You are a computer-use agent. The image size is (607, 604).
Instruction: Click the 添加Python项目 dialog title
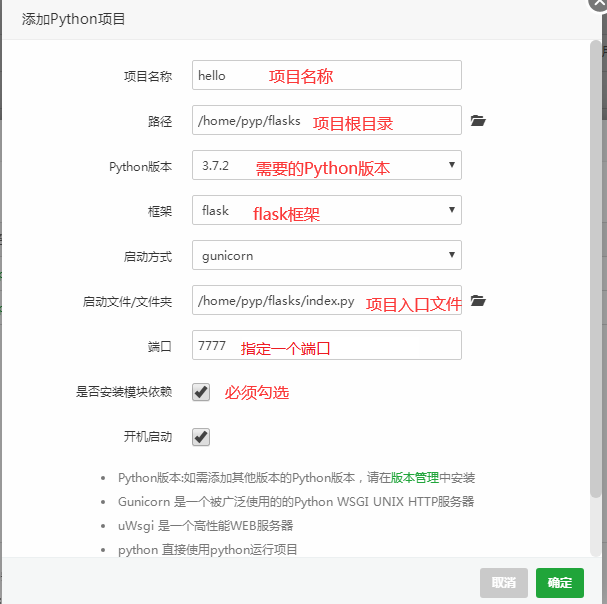[73, 19]
